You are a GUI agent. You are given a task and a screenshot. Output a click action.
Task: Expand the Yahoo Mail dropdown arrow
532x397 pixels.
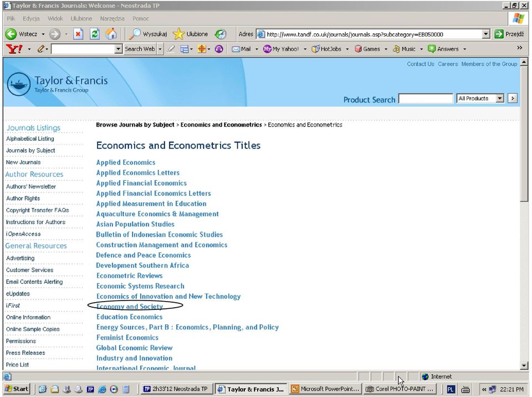(257, 49)
